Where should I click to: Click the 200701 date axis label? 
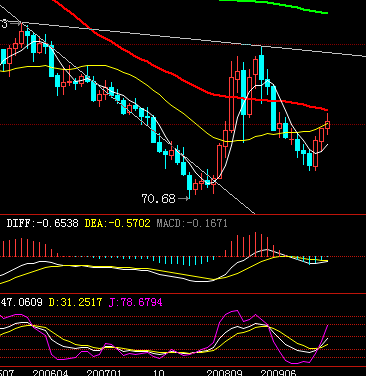[x=104, y=372]
